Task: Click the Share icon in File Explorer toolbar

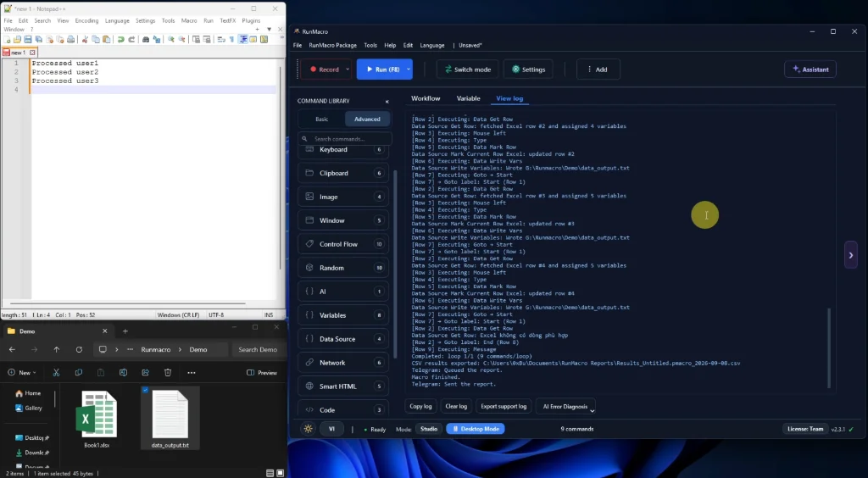Action: [146, 373]
